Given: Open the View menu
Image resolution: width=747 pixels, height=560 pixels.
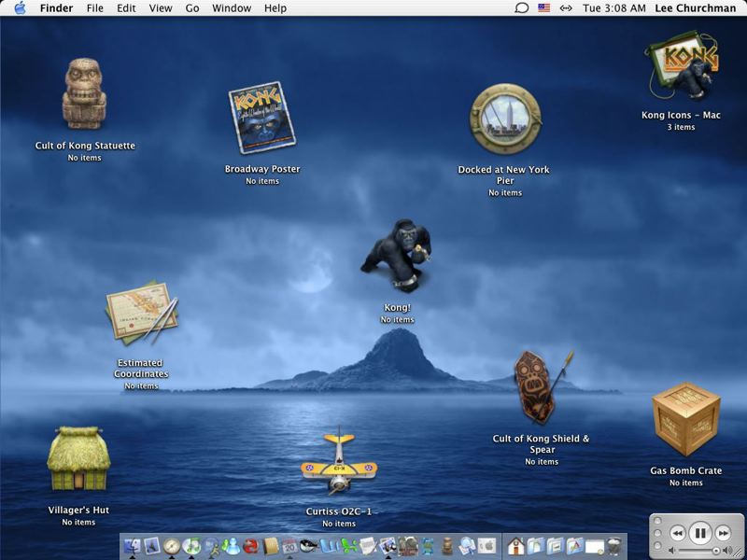Looking at the screenshot, I should (x=161, y=8).
